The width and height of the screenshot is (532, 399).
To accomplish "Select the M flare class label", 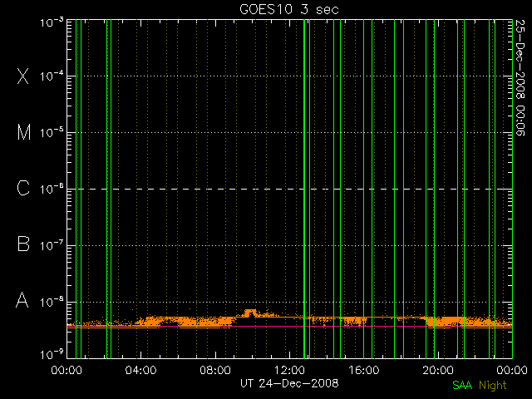I will coord(24,132).
